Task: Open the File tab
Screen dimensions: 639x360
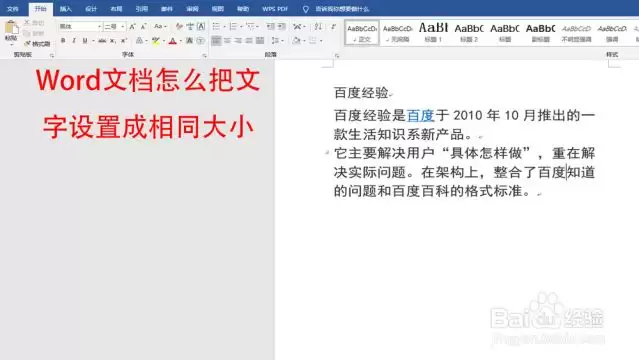Action: coord(13,9)
